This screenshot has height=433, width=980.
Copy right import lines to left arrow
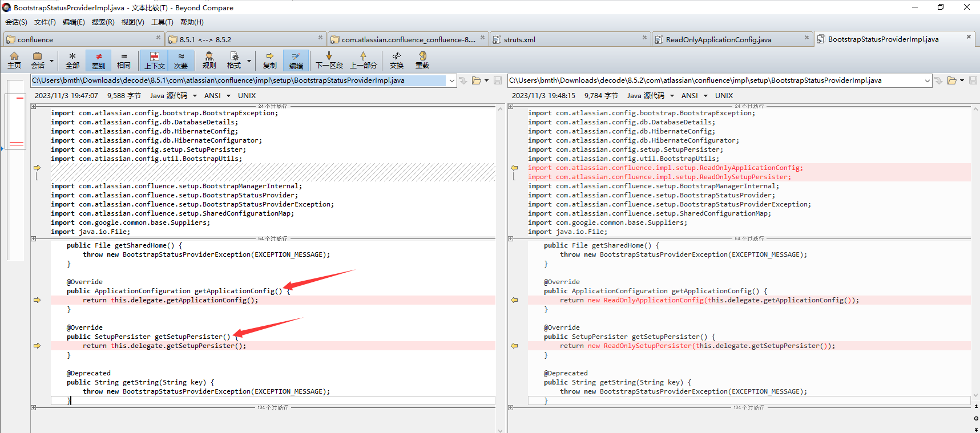click(x=514, y=168)
